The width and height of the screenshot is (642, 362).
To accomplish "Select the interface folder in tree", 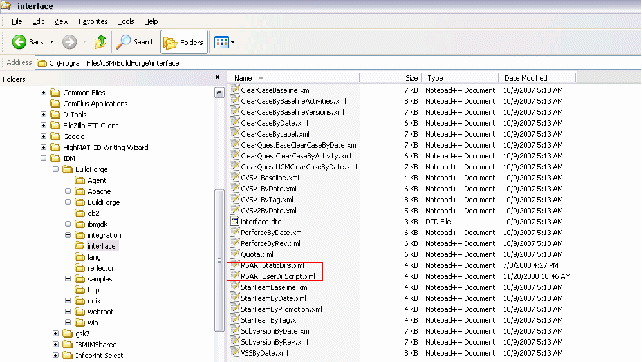I will [97, 246].
